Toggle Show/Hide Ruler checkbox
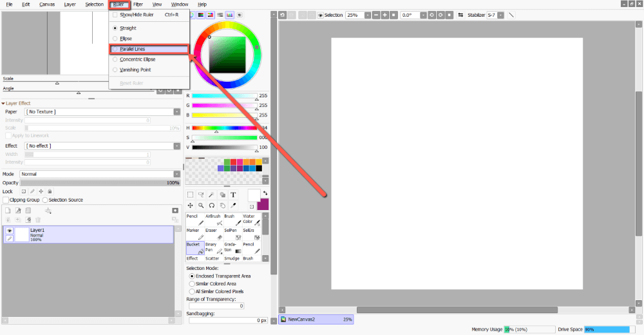Image resolution: width=644 pixels, height=335 pixels. (115, 15)
